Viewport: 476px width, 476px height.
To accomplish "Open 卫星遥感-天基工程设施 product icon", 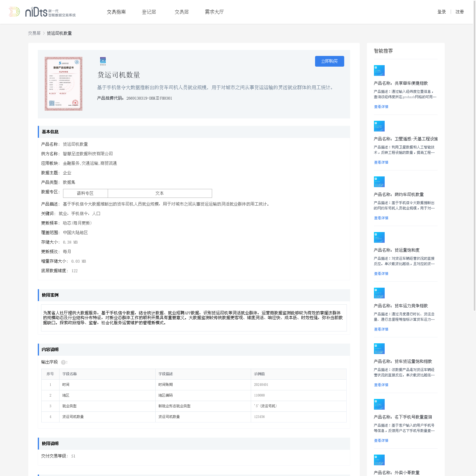I will pyautogui.click(x=379, y=126).
